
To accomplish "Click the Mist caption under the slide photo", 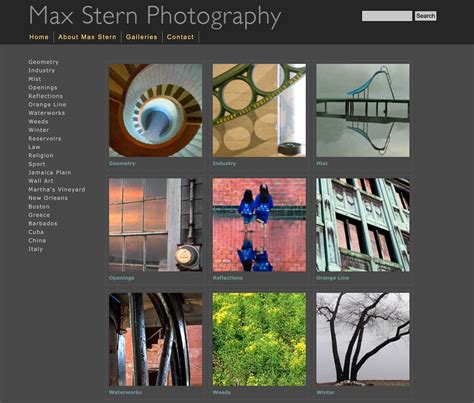I will (x=322, y=163).
